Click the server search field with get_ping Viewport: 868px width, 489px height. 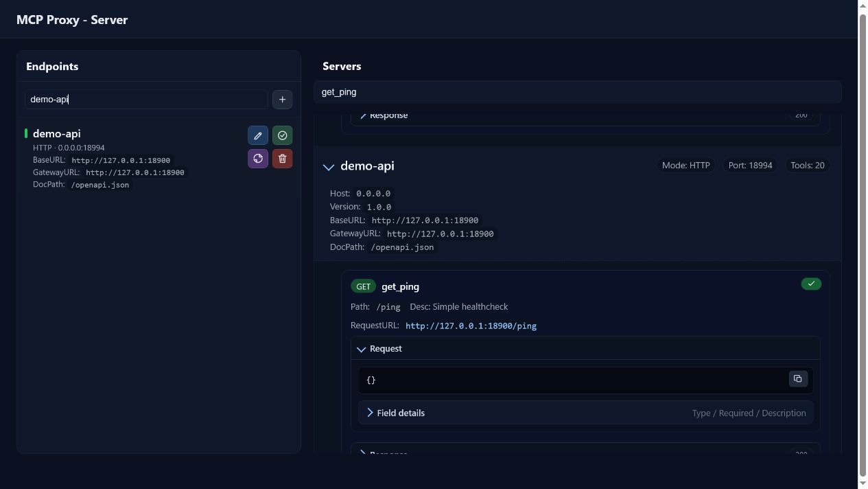coord(577,92)
